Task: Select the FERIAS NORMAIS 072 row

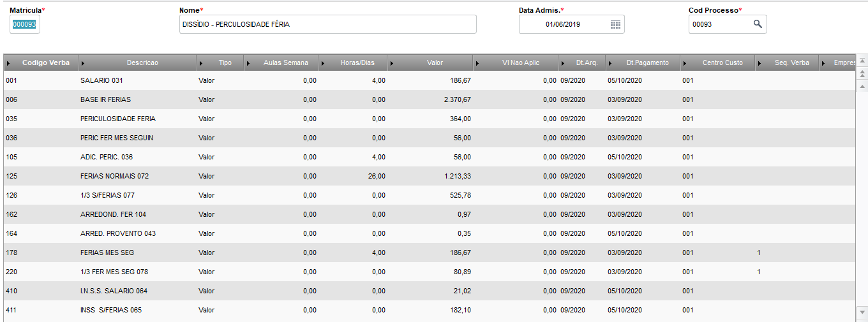Action: pyautogui.click(x=429, y=176)
